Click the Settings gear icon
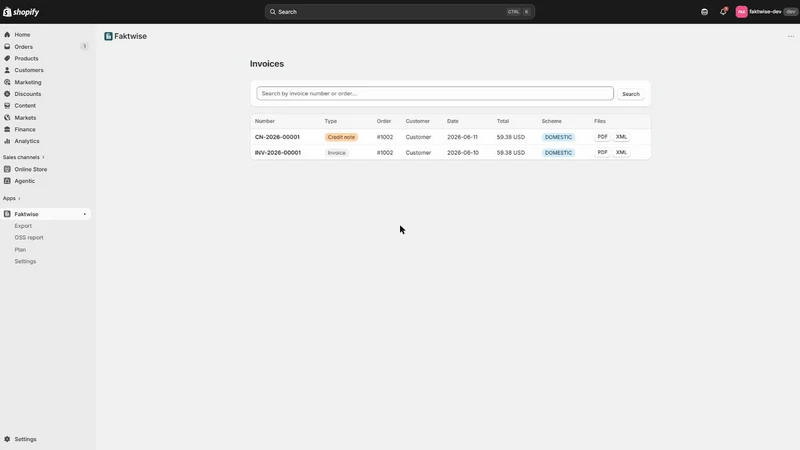The height and width of the screenshot is (450, 800). click(x=7, y=439)
